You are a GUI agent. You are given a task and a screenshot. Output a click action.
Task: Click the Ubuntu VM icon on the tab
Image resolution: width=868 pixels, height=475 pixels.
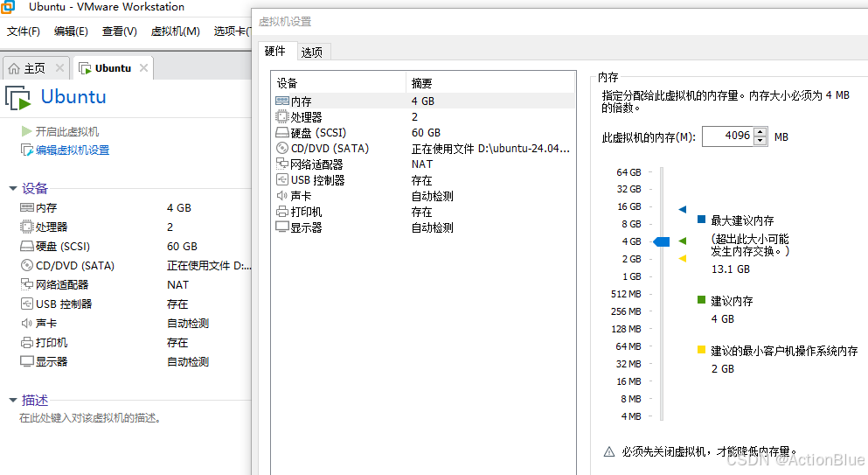tap(85, 68)
